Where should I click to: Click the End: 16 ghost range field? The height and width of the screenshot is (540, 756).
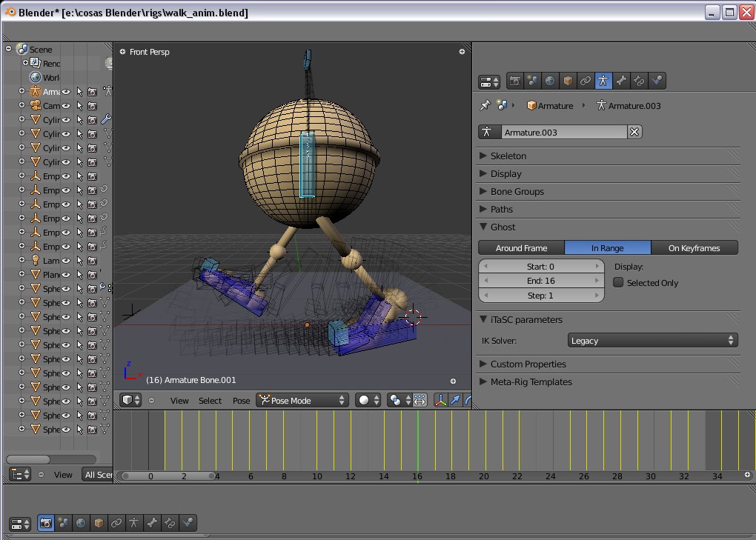540,281
